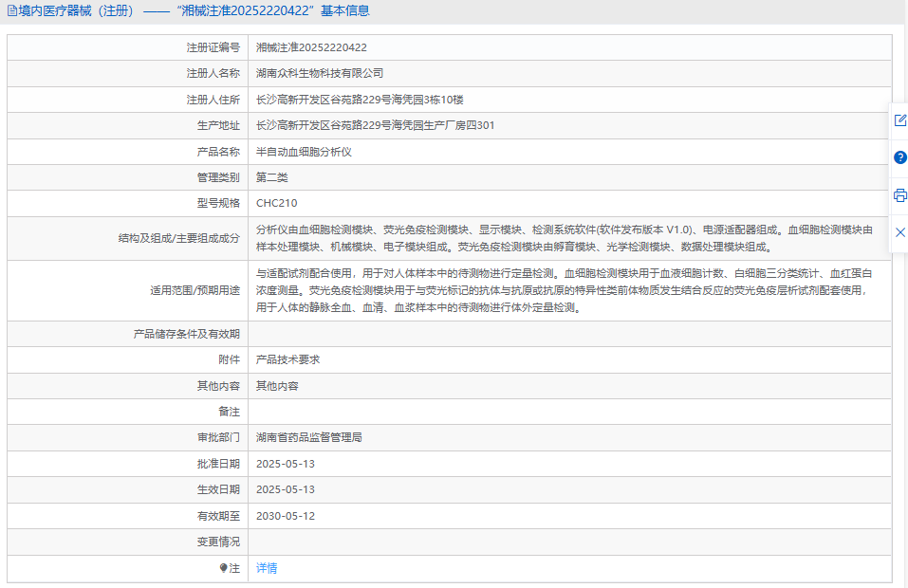Image resolution: width=908 pixels, height=588 pixels.
Task: Click the production address 生产厂房四301 value
Action: coord(375,125)
